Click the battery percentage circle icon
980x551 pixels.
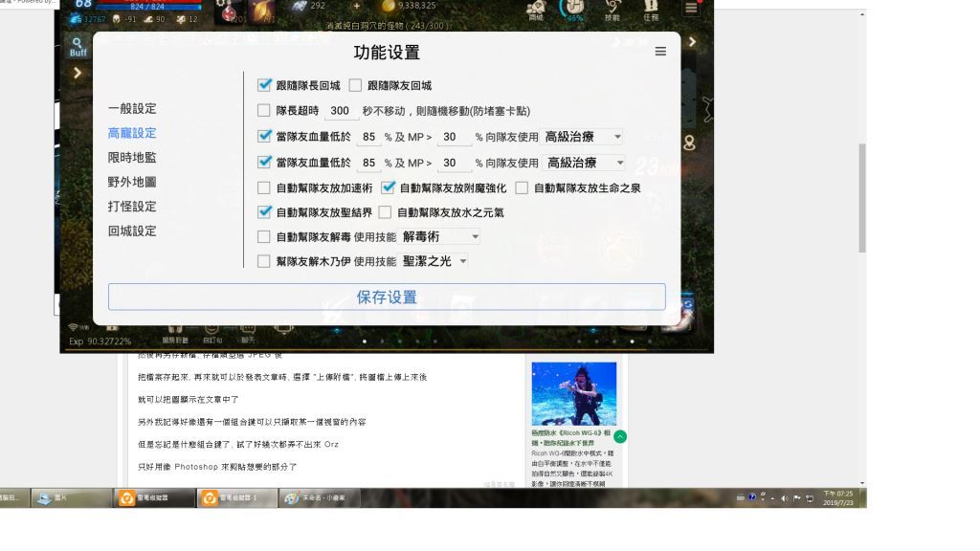pyautogui.click(x=575, y=11)
